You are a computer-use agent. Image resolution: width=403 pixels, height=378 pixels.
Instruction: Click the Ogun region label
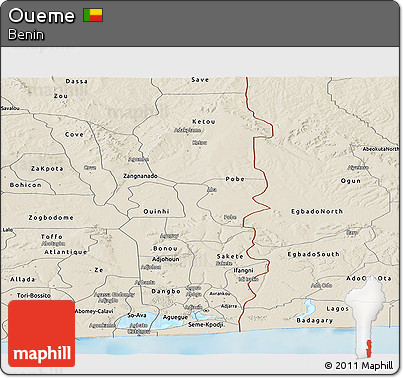click(x=351, y=181)
